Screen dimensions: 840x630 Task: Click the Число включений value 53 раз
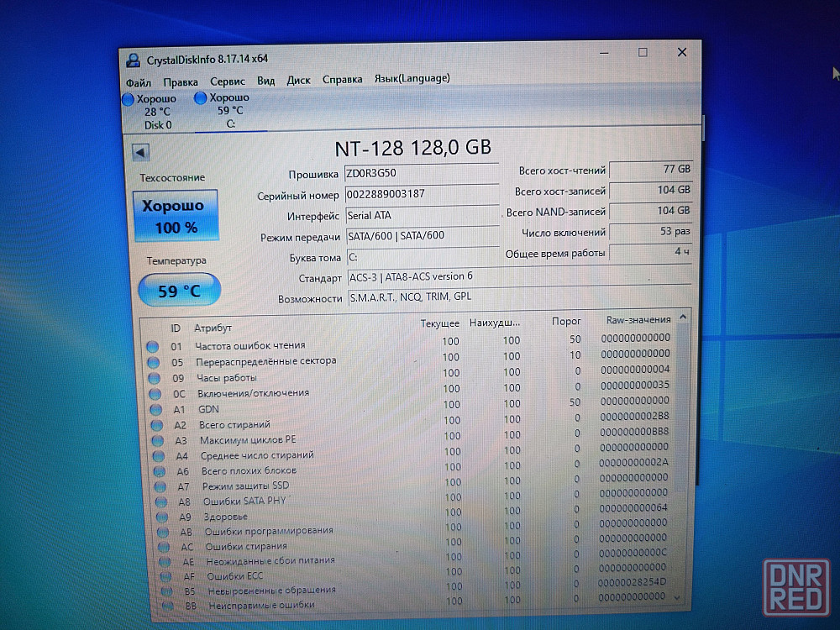(x=651, y=232)
